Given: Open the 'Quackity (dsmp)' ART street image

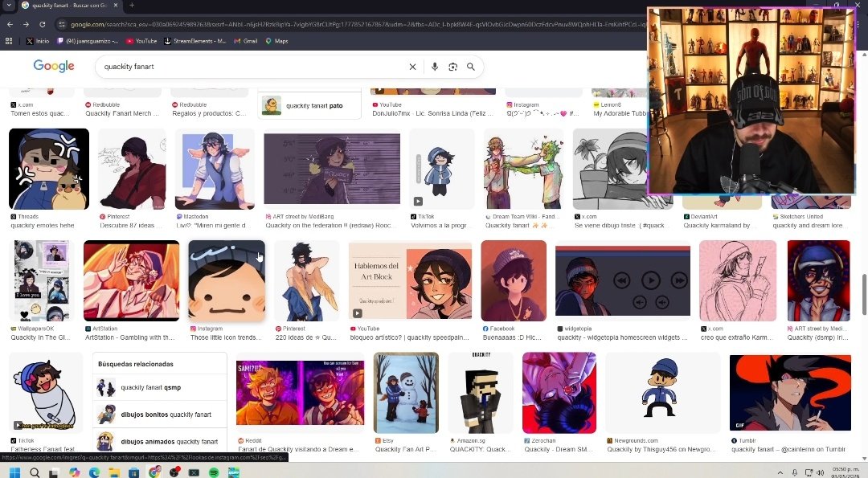Looking at the screenshot, I should pyautogui.click(x=819, y=280).
